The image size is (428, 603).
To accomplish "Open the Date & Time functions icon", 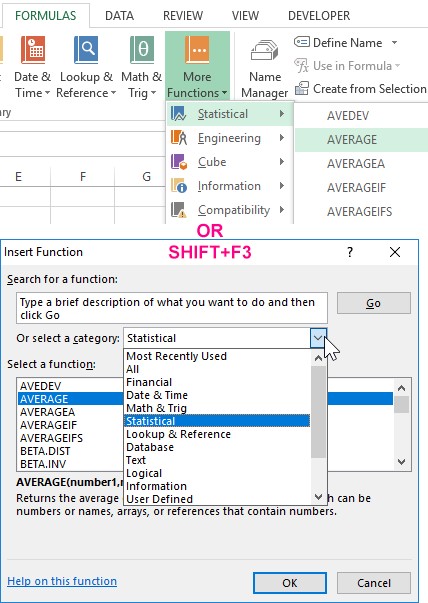I will [33, 50].
